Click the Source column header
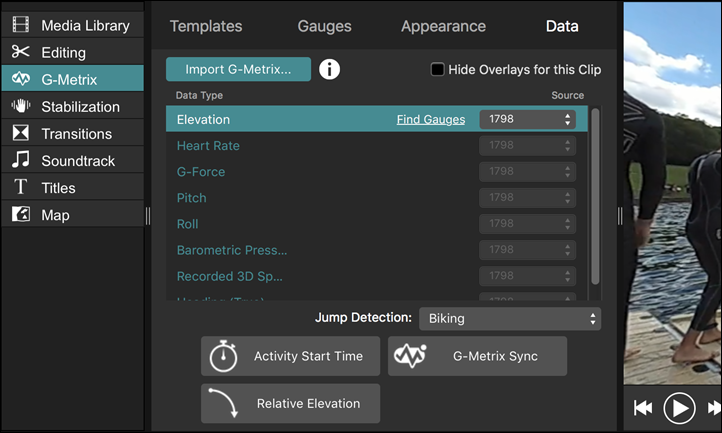 pos(568,95)
